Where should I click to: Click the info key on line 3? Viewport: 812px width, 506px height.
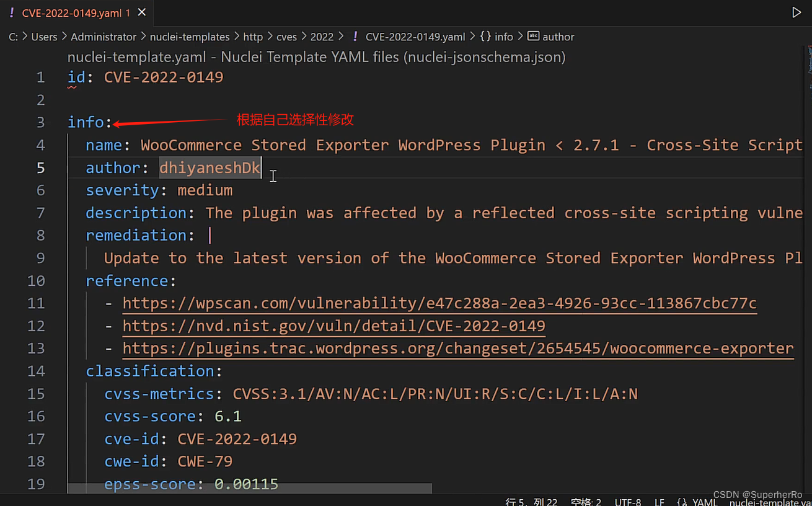point(86,122)
